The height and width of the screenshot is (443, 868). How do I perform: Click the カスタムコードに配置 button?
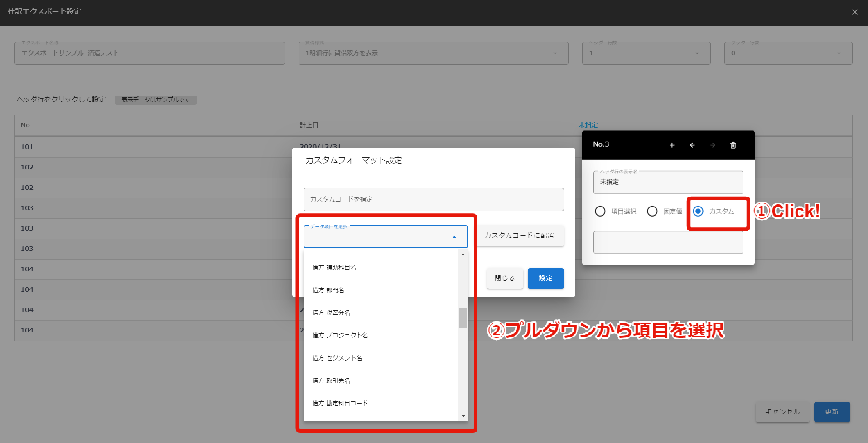tap(519, 236)
